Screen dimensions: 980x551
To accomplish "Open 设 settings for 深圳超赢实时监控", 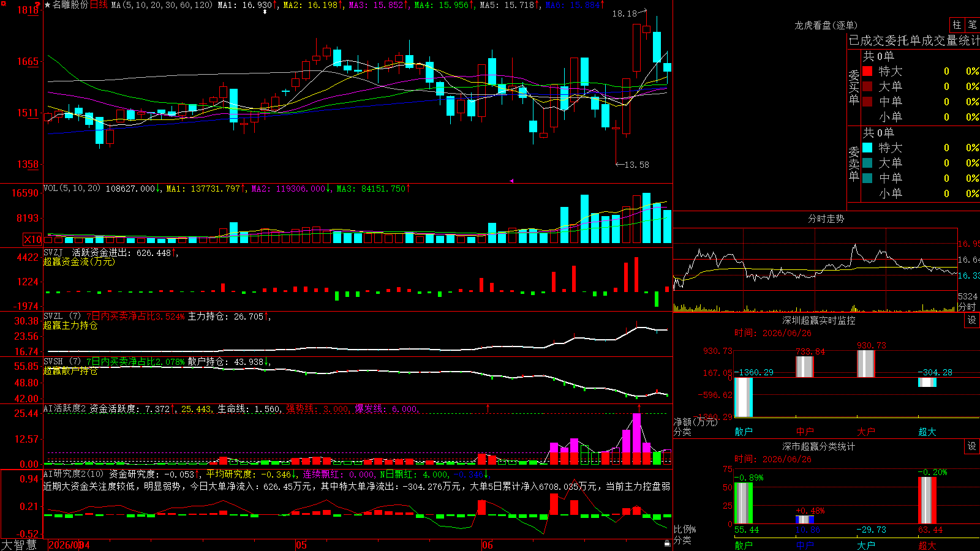I will (972, 320).
